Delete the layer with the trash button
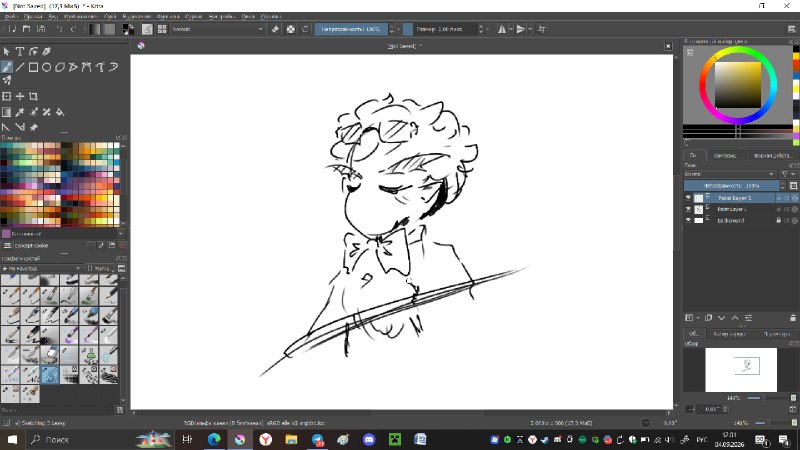800x450 pixels. click(792, 318)
